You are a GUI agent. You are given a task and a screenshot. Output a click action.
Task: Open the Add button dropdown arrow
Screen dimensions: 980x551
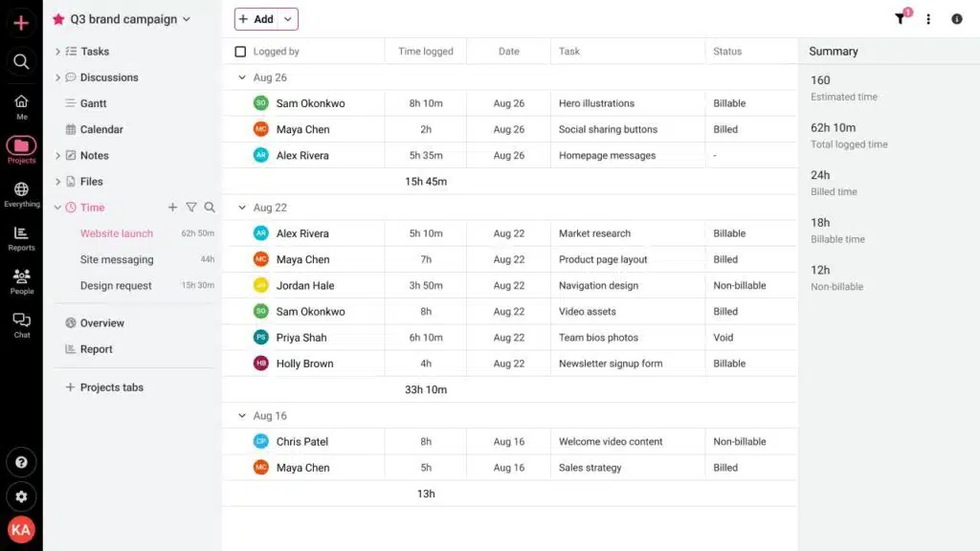point(287,19)
